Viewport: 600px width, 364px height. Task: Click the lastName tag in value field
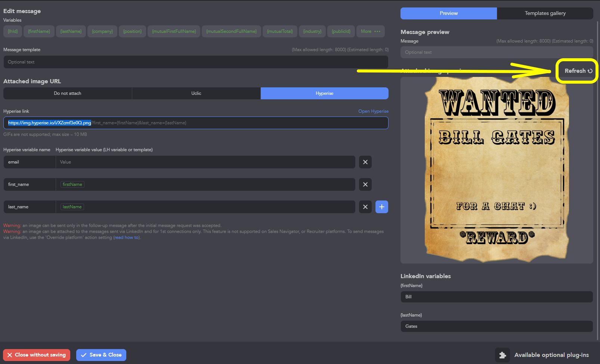(72, 207)
